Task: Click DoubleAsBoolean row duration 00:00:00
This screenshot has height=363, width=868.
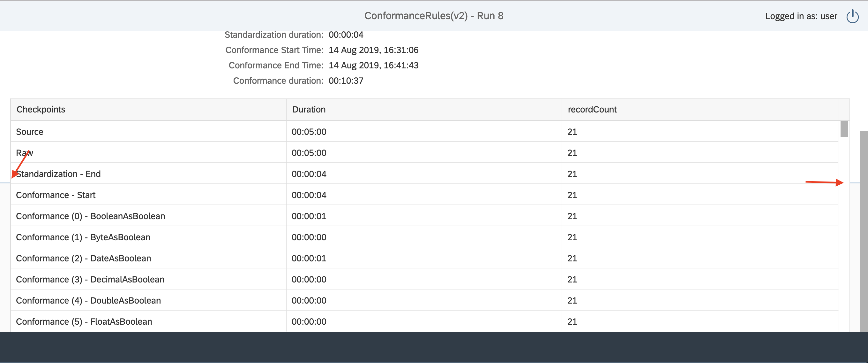Action: (309, 300)
